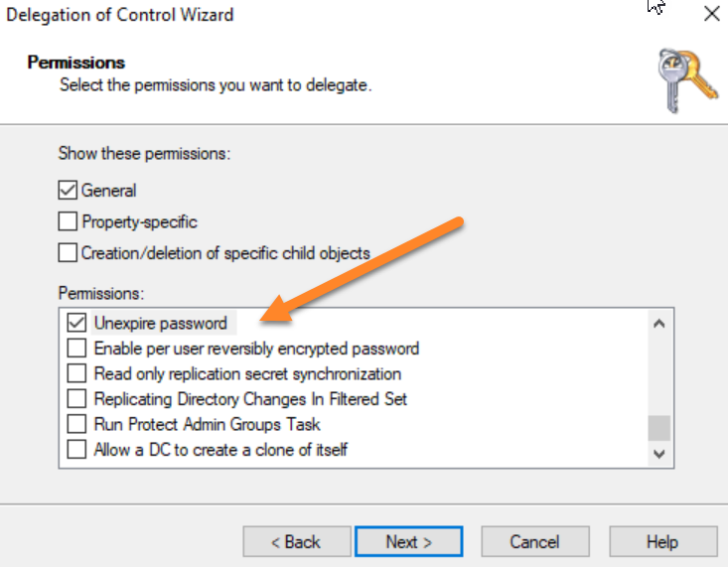Select the Unexpire password list item text

(x=161, y=323)
